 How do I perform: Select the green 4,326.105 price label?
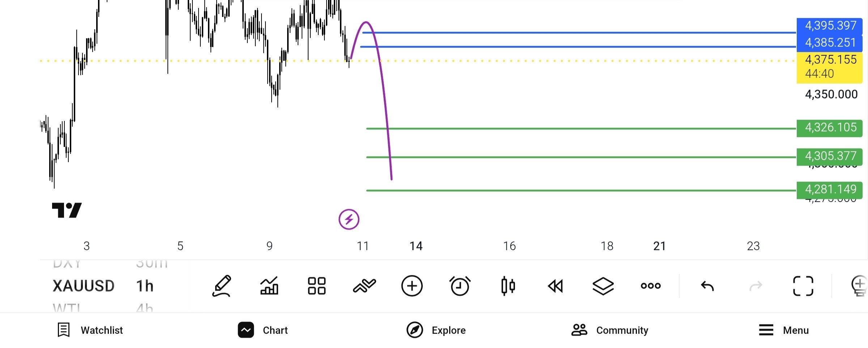tap(829, 128)
